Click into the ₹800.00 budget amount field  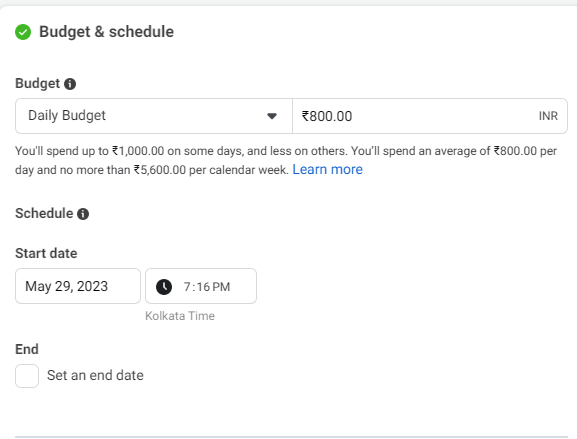[x=430, y=116]
